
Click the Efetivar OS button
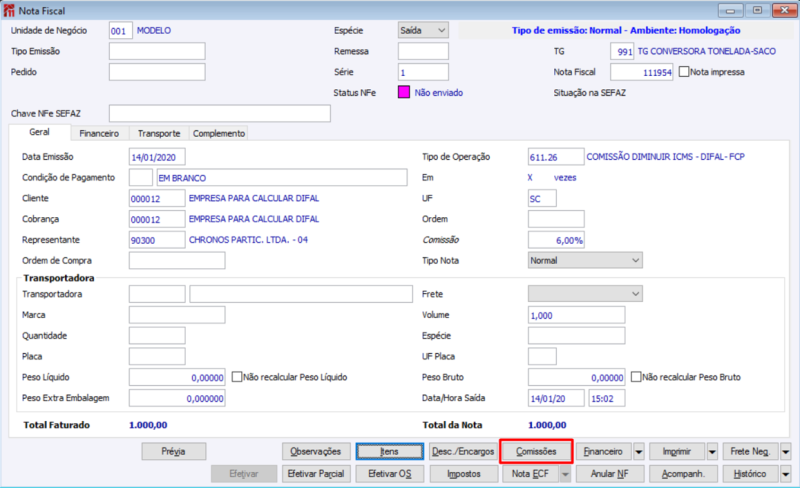(389, 474)
